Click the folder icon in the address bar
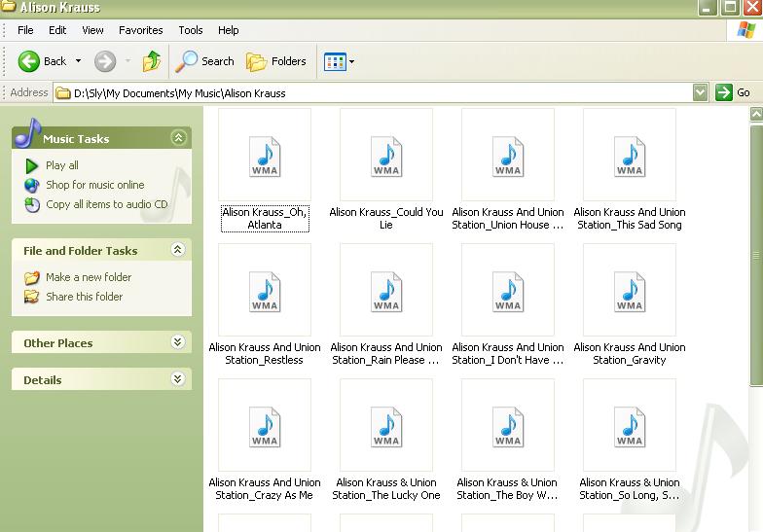This screenshot has width=763, height=532. [x=62, y=93]
